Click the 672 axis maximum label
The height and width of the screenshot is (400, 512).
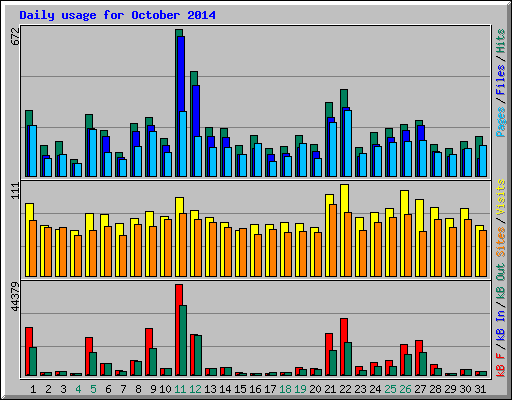pyautogui.click(x=15, y=36)
